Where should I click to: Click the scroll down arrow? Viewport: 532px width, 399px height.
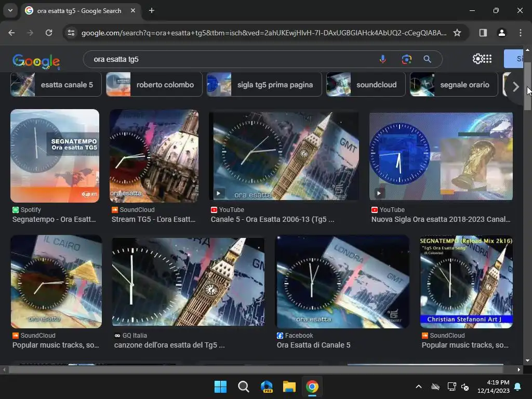click(527, 361)
